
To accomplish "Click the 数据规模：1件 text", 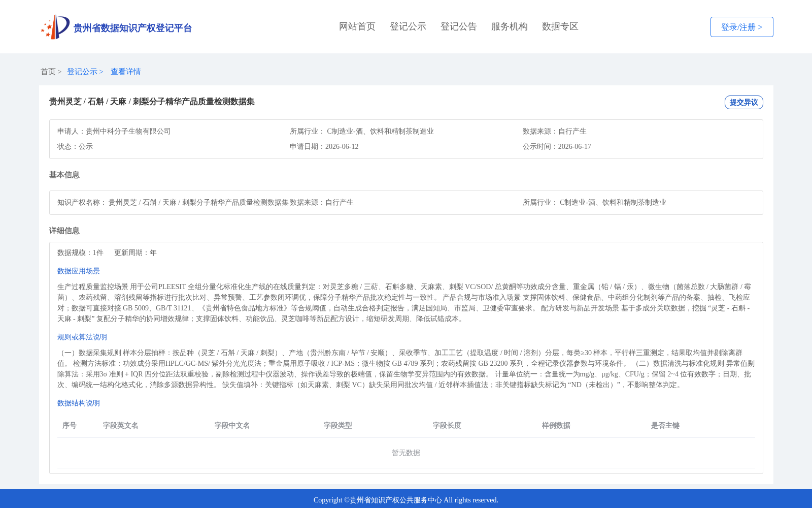I will (x=80, y=253).
